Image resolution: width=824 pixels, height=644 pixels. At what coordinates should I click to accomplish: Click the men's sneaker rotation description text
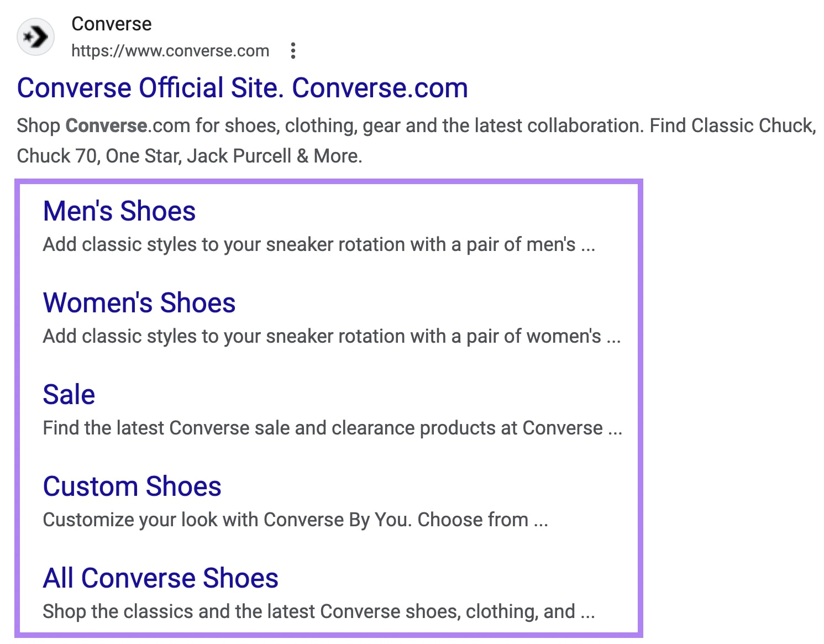point(318,244)
